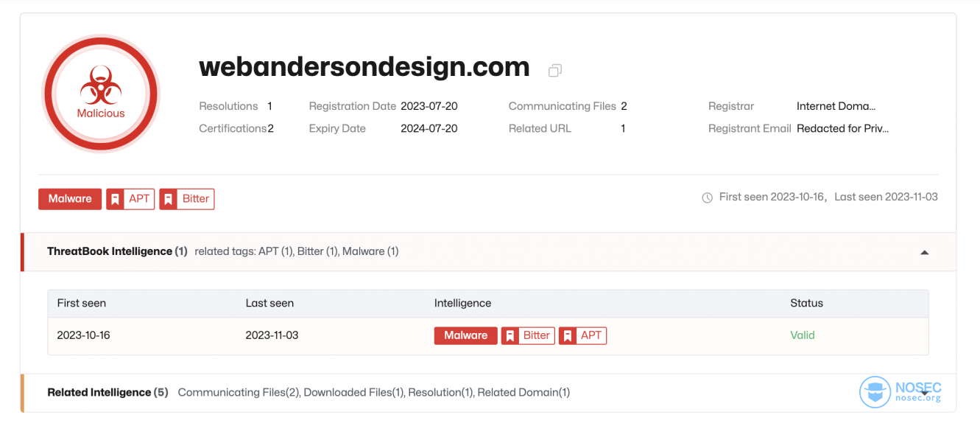Click truncated Registrar value Internet Doma…

[x=836, y=106]
